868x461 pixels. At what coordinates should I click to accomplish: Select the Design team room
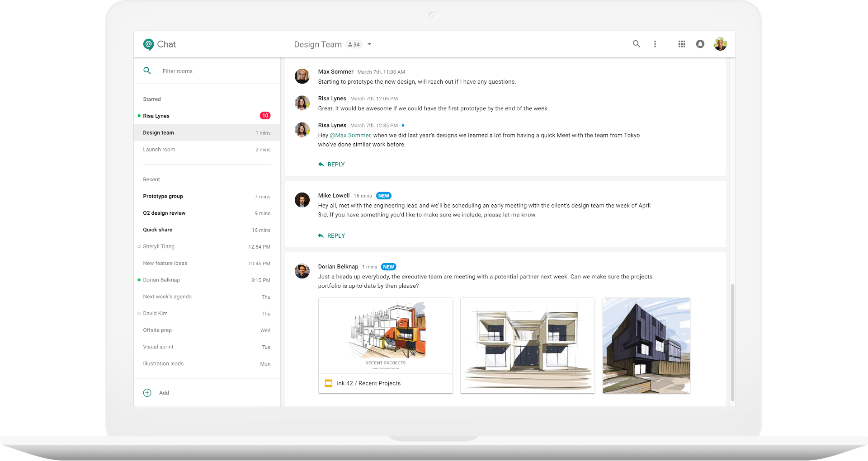[207, 132]
